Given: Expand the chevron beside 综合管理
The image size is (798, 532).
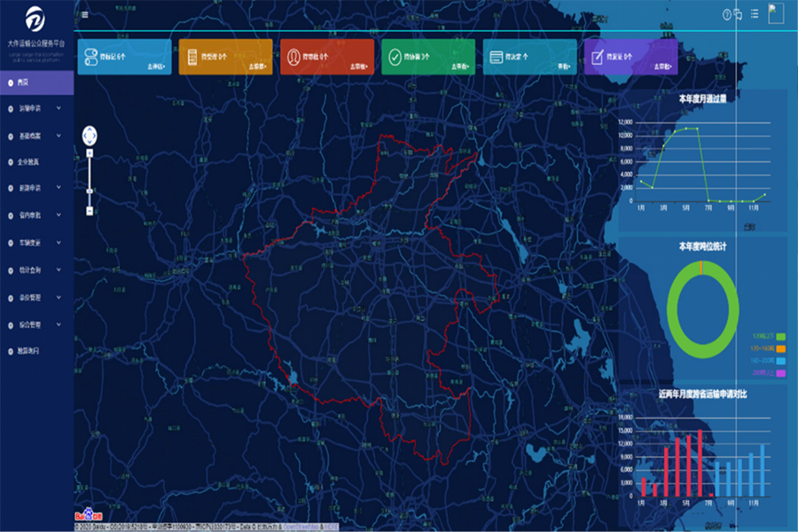Looking at the screenshot, I should point(59,325).
